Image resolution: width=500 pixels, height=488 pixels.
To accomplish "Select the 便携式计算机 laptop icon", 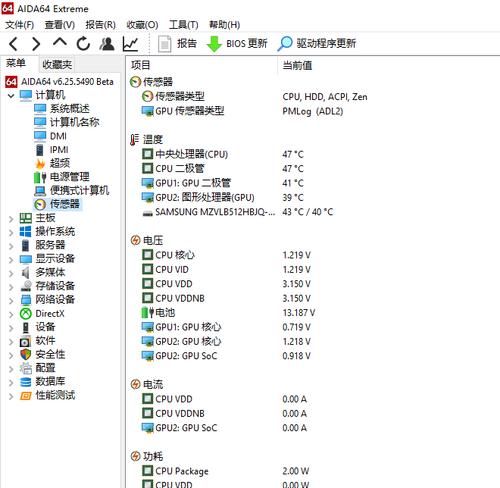I will pos(40,191).
